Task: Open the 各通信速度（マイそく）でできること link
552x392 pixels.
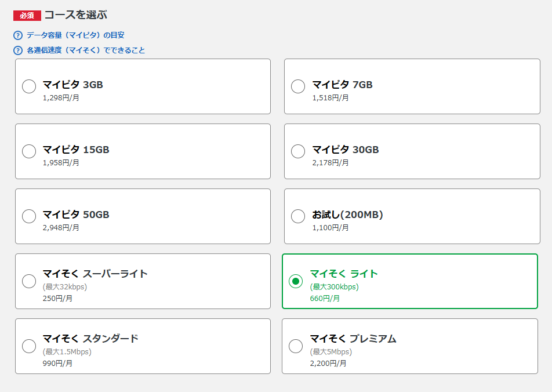Action: [86, 50]
